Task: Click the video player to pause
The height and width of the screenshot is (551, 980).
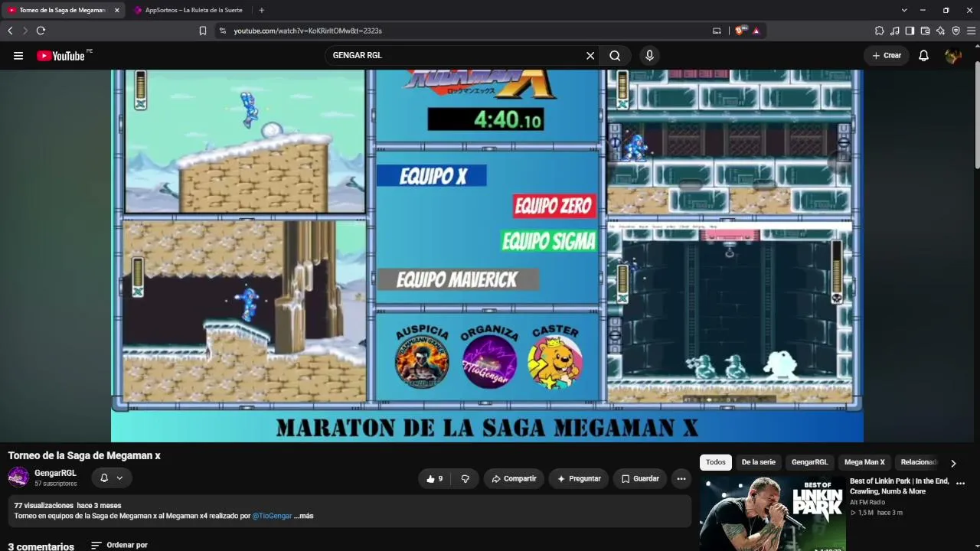Action: tap(487, 256)
